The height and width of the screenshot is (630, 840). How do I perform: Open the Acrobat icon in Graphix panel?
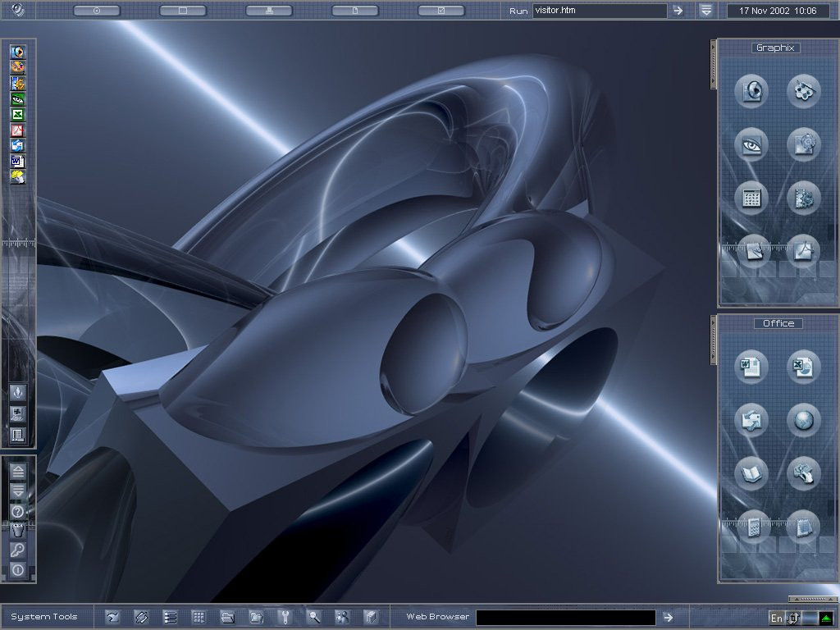pos(804,251)
